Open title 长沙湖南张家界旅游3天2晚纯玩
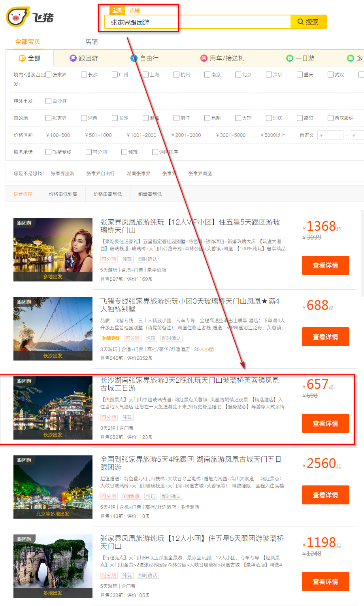The height and width of the screenshot is (606, 364). (190, 384)
